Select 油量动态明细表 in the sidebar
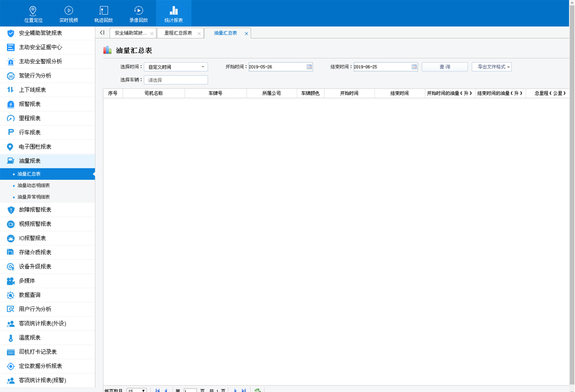The image size is (575, 392). click(34, 186)
